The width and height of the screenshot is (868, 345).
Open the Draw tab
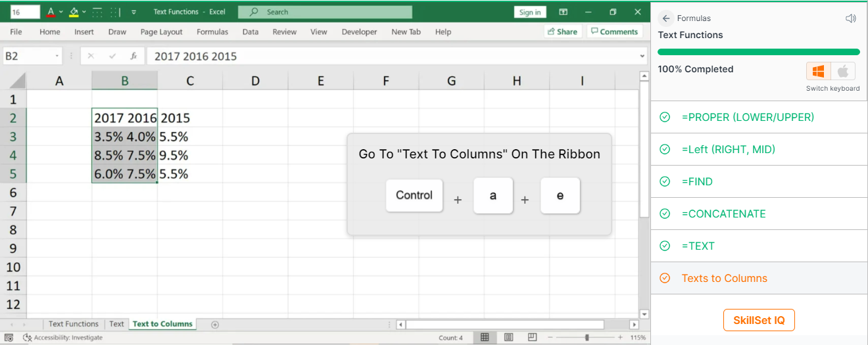click(x=117, y=32)
